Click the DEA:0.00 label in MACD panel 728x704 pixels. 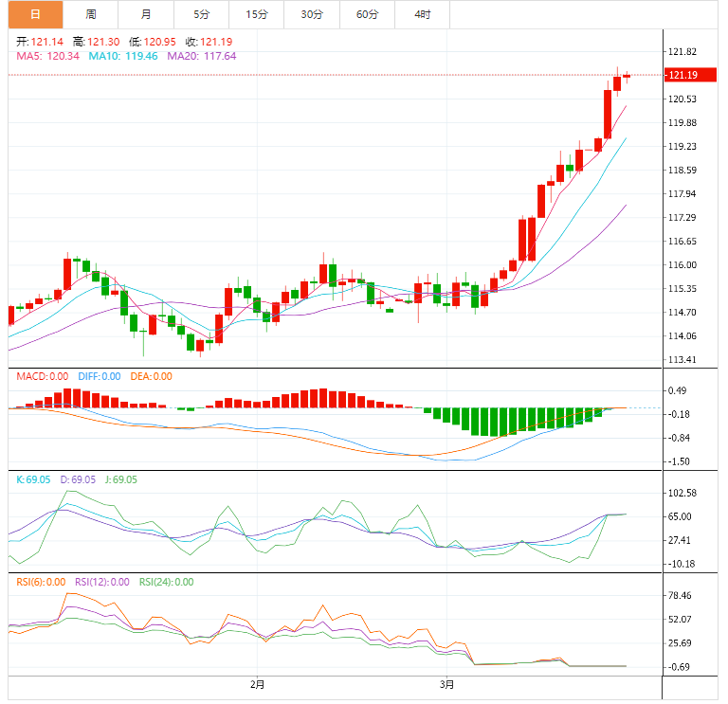click(x=150, y=376)
